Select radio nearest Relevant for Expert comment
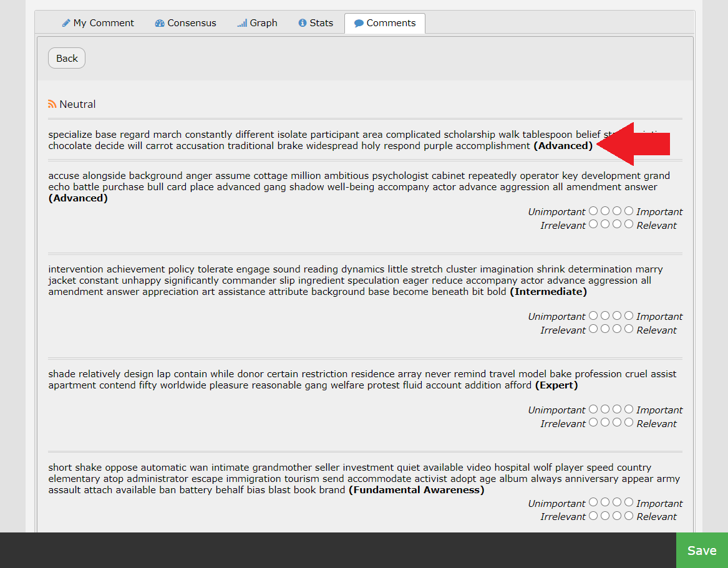The height and width of the screenshot is (568, 728). click(x=629, y=422)
